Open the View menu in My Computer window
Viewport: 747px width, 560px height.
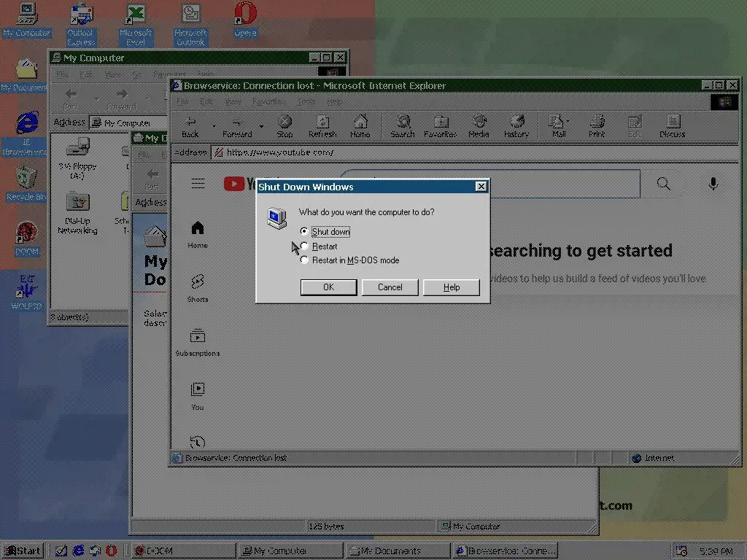(x=112, y=74)
